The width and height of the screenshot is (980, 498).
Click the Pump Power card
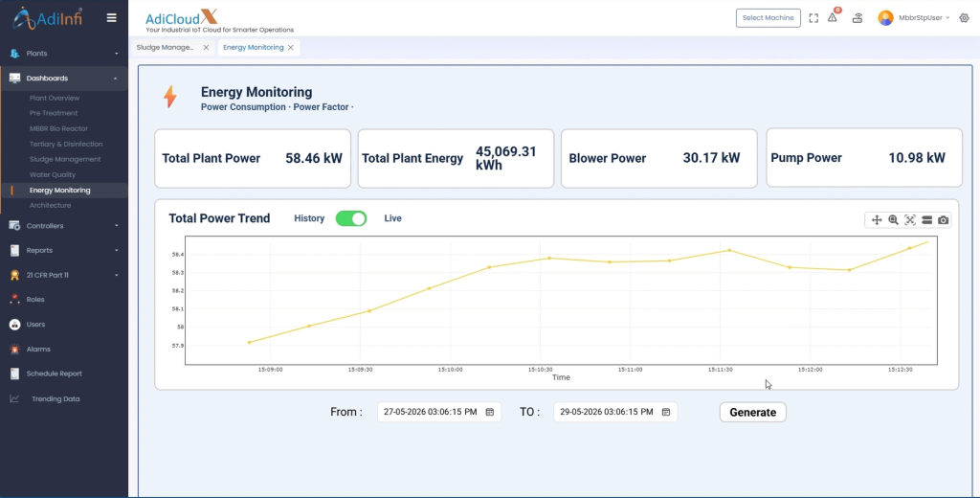[x=864, y=158]
